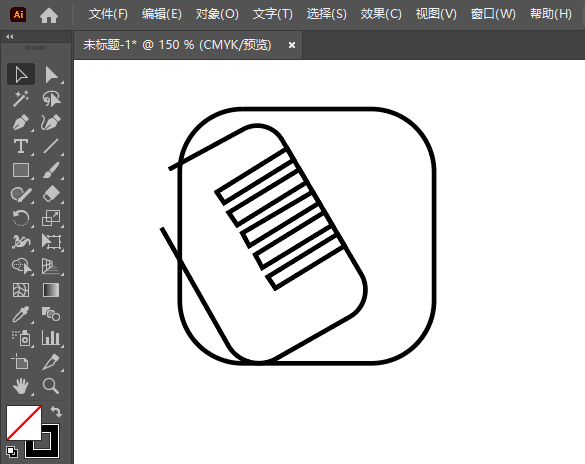Select the Eyedropper tool

[x=21, y=314]
